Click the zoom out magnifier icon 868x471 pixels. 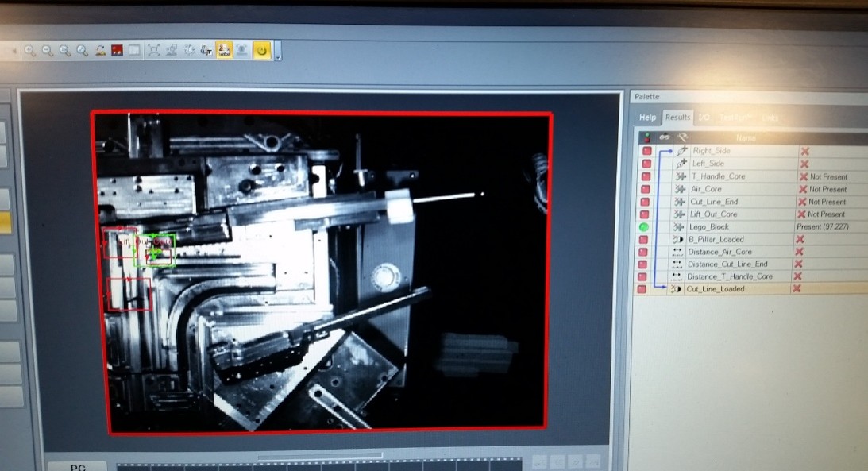pyautogui.click(x=47, y=51)
